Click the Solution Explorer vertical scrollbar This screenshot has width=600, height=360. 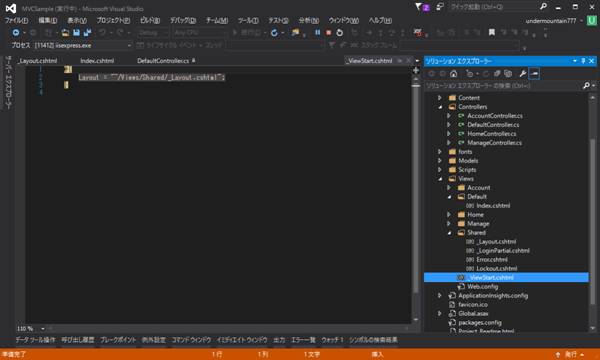(592, 212)
